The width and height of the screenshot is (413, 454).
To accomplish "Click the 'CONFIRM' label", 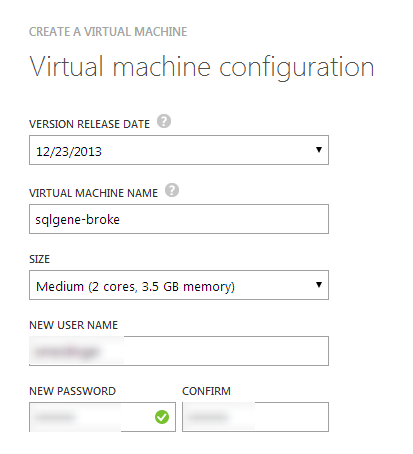I will 206,391.
